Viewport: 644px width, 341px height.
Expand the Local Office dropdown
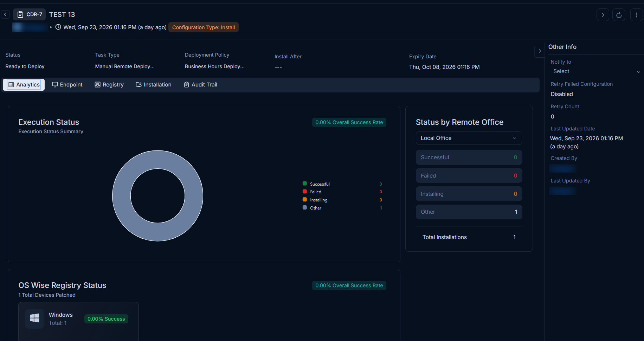(469, 138)
